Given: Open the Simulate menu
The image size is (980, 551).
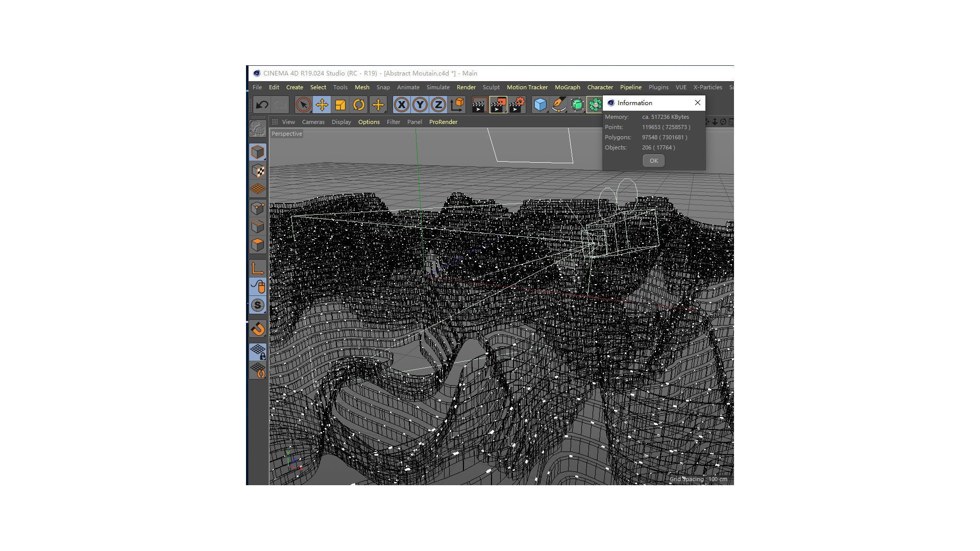Looking at the screenshot, I should pyautogui.click(x=438, y=87).
